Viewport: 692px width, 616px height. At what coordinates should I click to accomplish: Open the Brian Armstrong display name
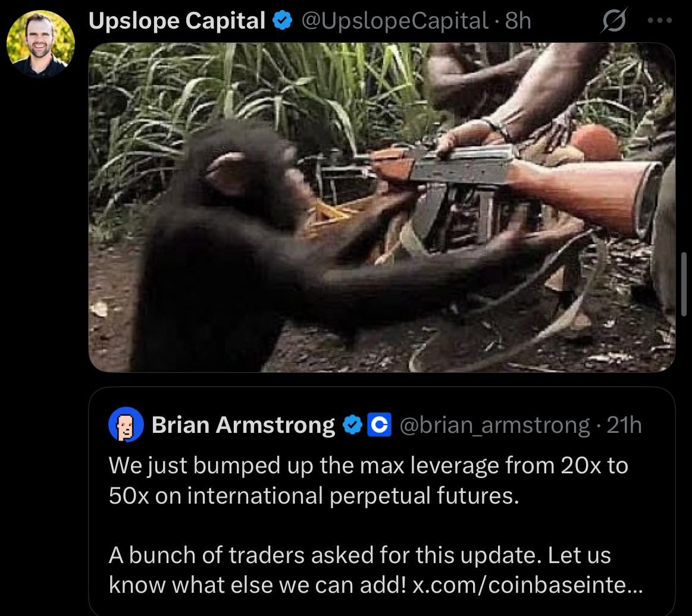coord(243,425)
